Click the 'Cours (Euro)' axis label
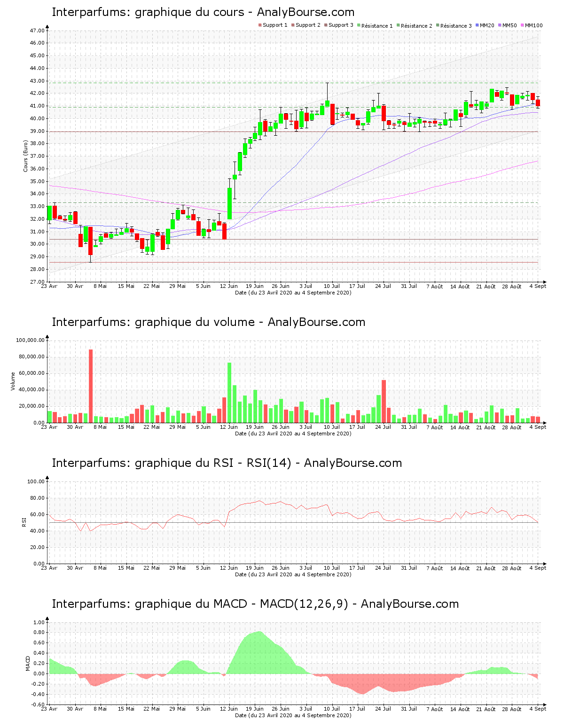564x728 pixels. click(25, 156)
